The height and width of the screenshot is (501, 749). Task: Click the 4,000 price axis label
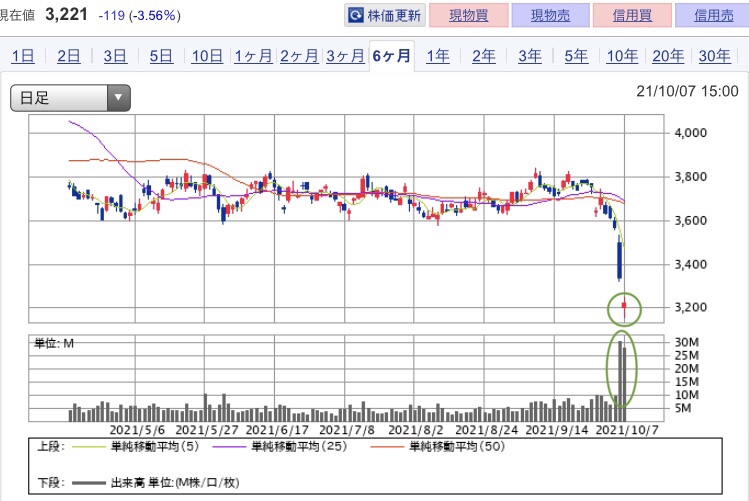pyautogui.click(x=690, y=133)
